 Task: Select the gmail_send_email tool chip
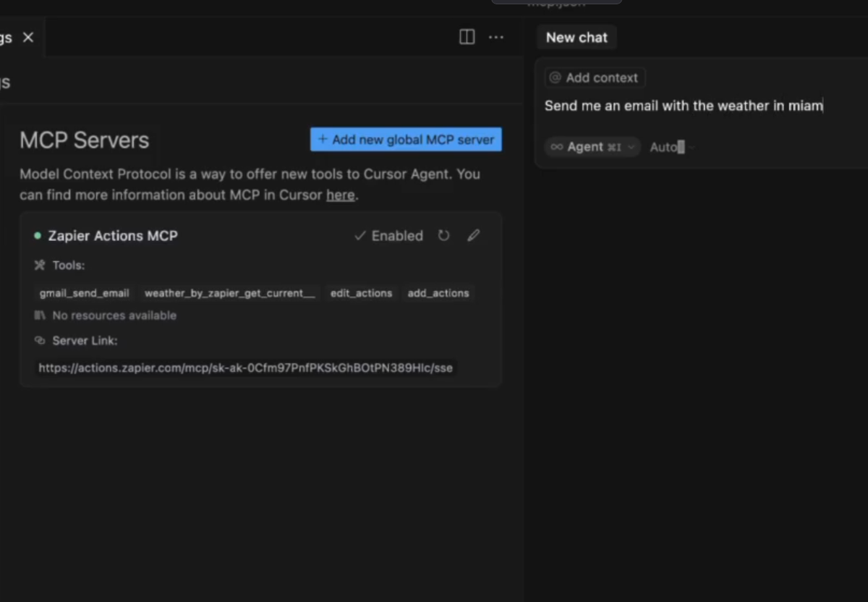point(85,293)
